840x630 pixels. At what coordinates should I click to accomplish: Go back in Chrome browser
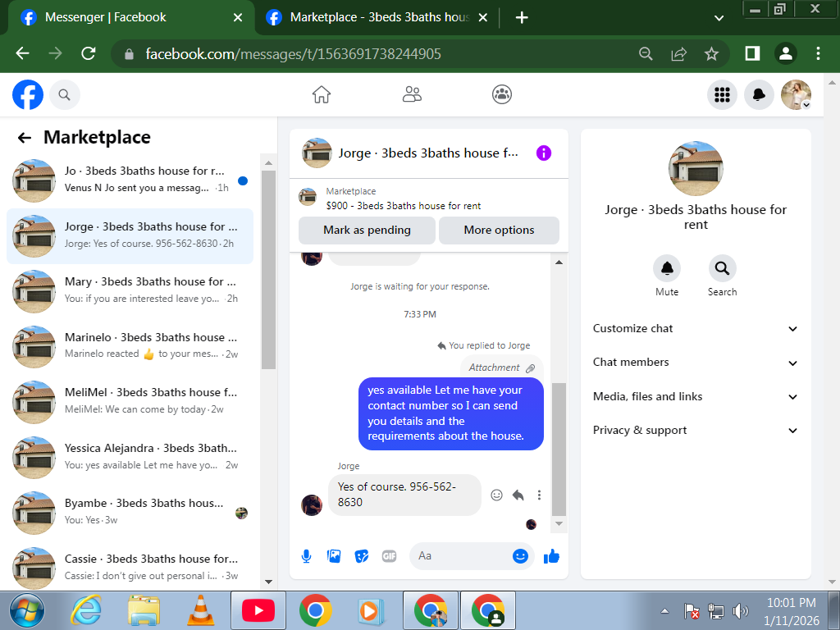coord(22,53)
